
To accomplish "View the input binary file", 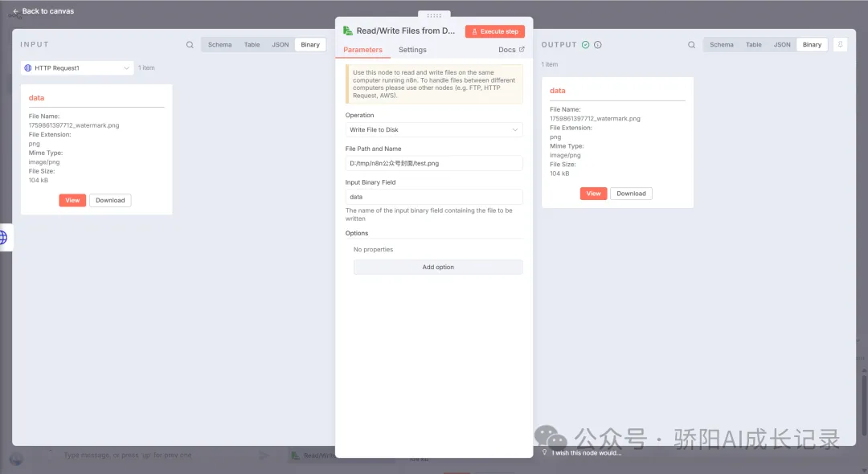I will coord(72,200).
